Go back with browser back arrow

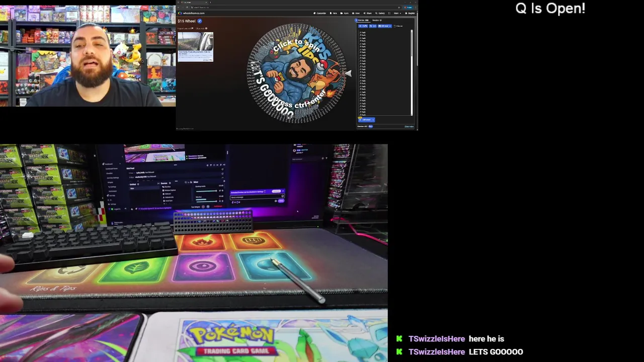[x=178, y=7]
